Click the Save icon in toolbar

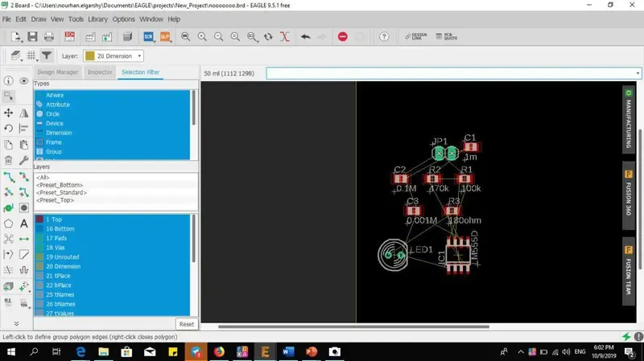[32, 37]
